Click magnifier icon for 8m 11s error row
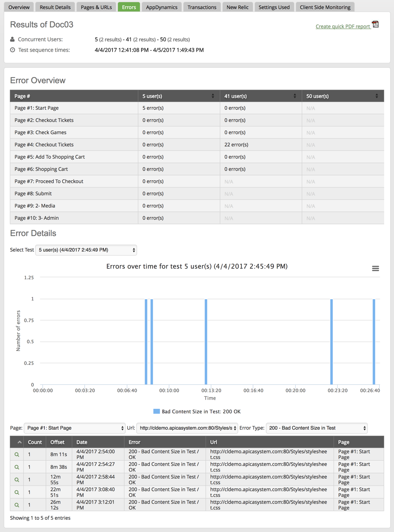This screenshot has width=394, height=532. click(x=17, y=455)
